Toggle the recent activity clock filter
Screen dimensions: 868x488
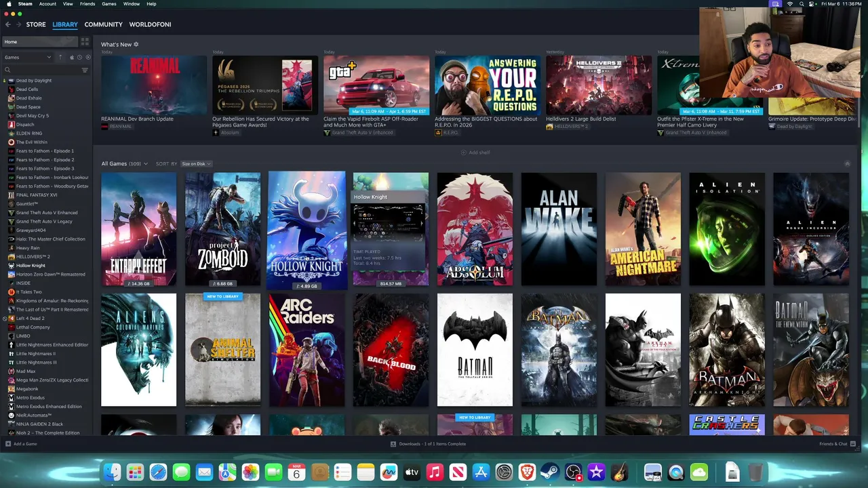tap(79, 58)
